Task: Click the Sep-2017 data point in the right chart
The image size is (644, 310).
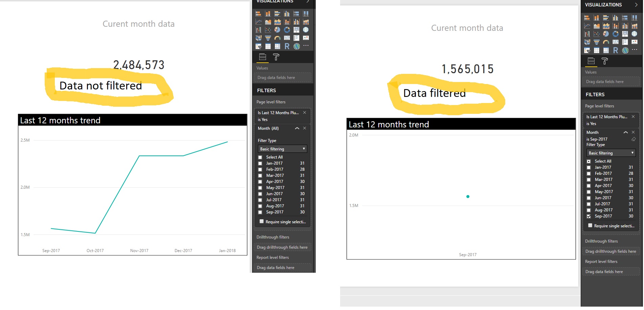Action: (468, 197)
